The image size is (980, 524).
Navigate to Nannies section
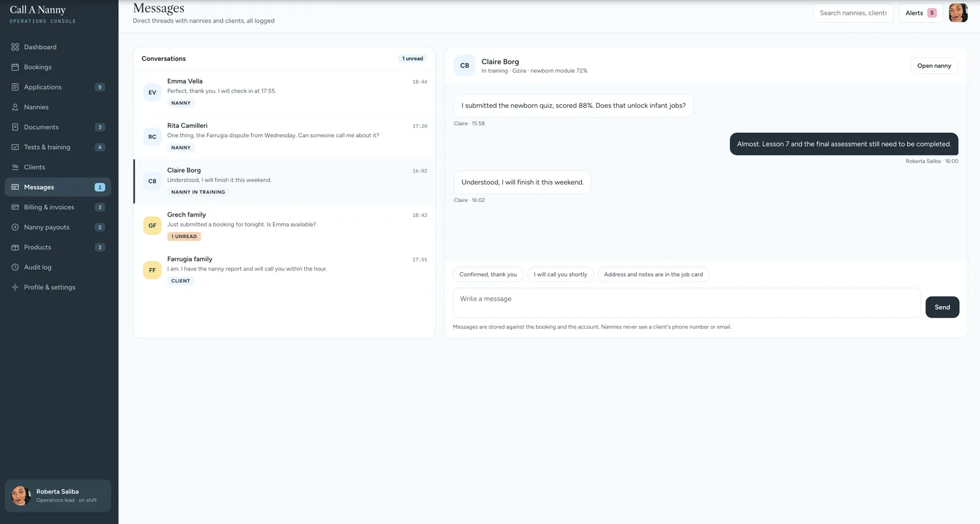pos(58,107)
